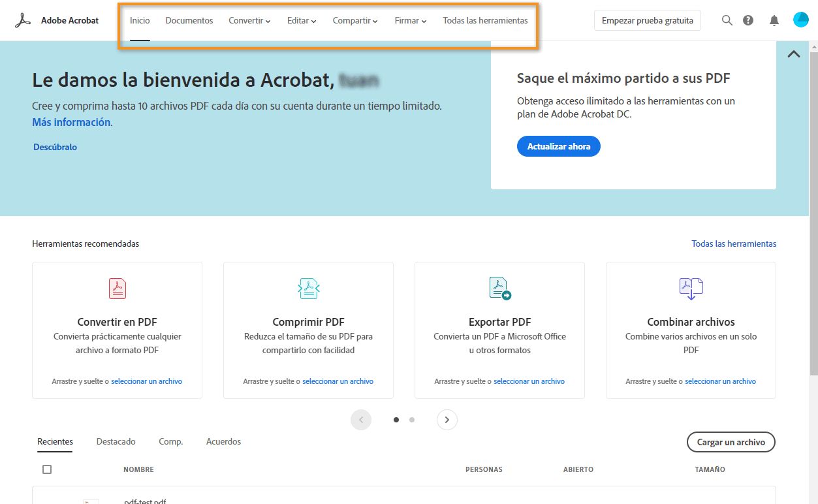Click the Exportar PDF card icon

[500, 288]
